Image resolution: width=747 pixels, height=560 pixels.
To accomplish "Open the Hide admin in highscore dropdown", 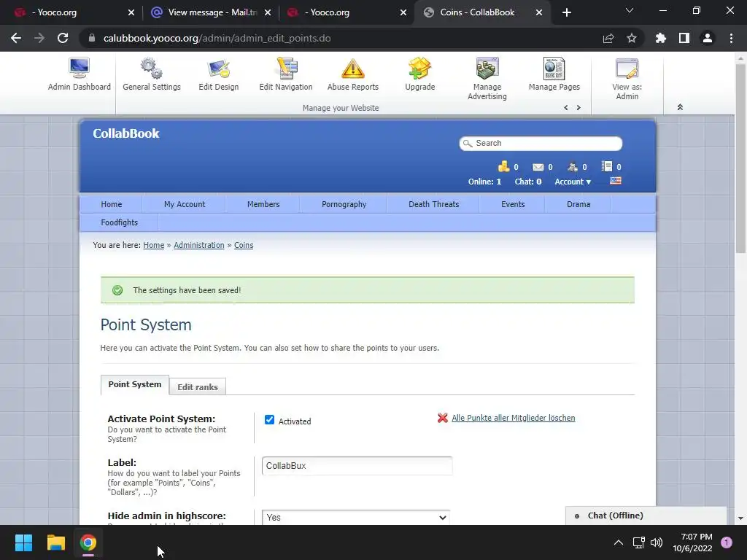I will [355, 517].
